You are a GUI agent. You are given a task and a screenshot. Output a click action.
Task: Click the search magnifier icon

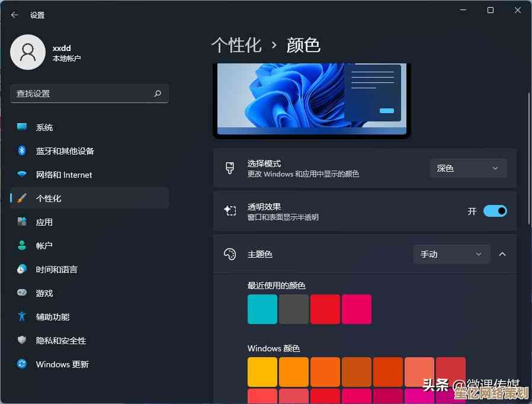(x=158, y=94)
